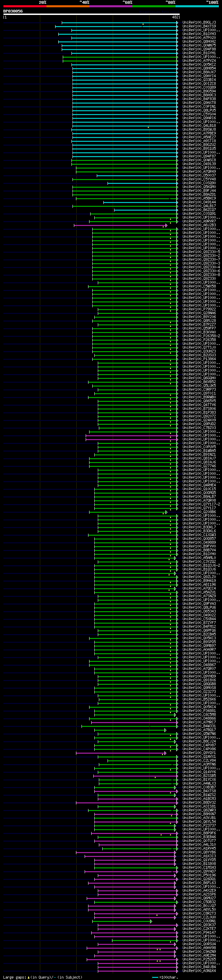The image size is (222, 980).
Task: Click the short green bar for UniRef100_C0U9N1
Action: 122,921
